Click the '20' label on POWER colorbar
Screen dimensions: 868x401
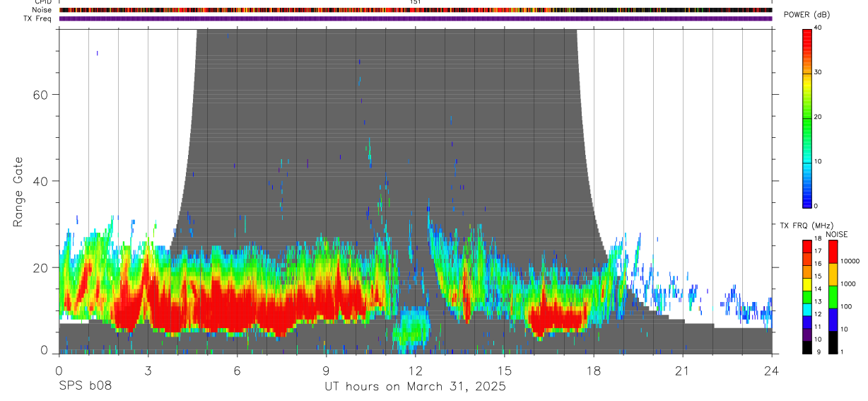pos(819,117)
